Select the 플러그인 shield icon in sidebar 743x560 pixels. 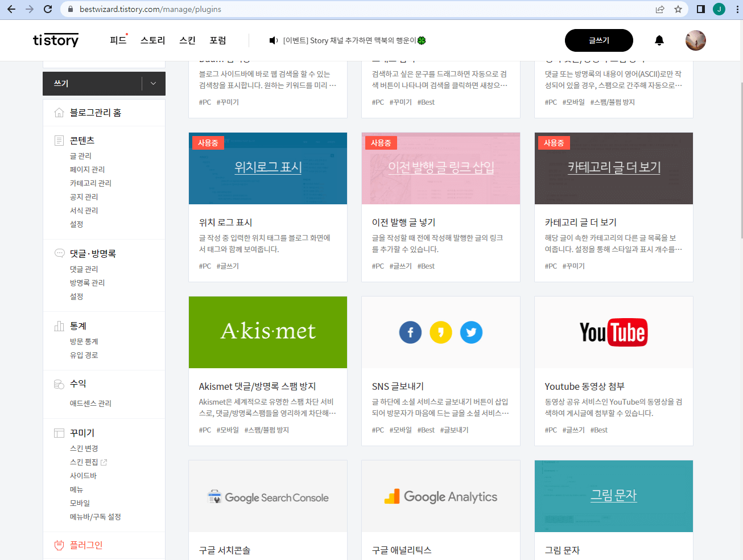tap(59, 545)
